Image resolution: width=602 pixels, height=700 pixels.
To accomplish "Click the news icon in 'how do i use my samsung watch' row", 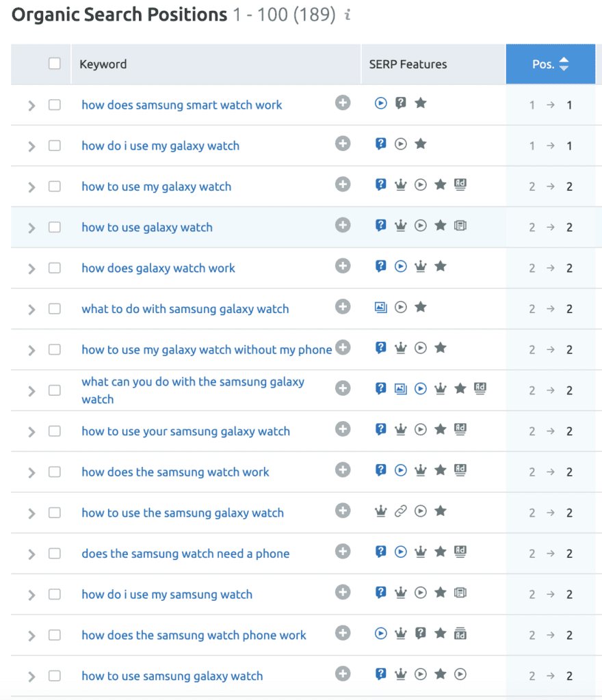I will point(460,593).
